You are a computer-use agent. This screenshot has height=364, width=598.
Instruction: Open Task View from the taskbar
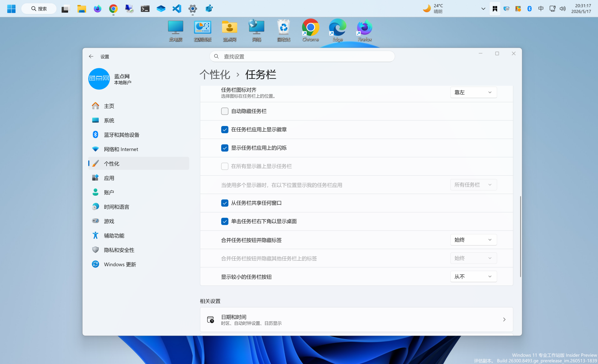(x=65, y=9)
